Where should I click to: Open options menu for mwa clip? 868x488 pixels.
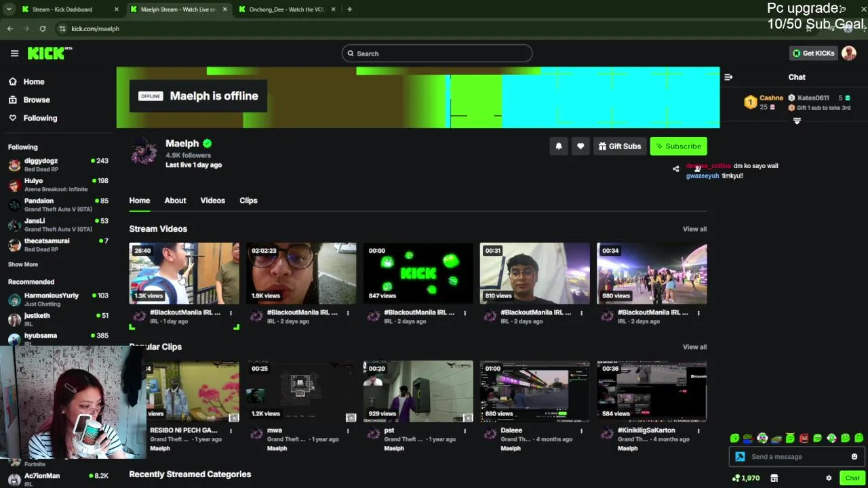click(x=348, y=431)
